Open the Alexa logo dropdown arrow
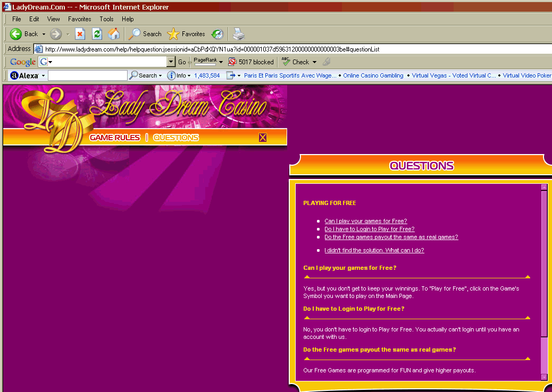Screen dimensions: 552x392 pos(43,75)
